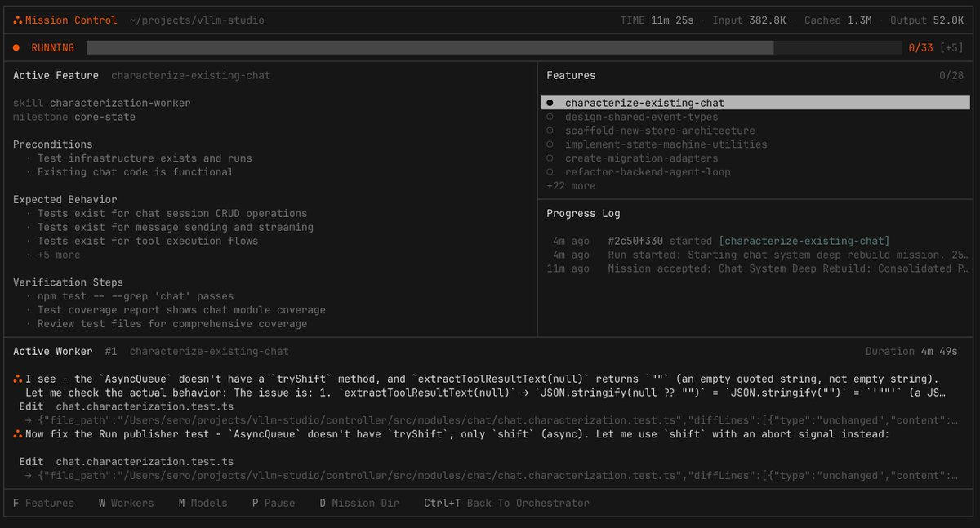Open Mission Dir via D shortcut
The image size is (980, 528).
pos(359,503)
